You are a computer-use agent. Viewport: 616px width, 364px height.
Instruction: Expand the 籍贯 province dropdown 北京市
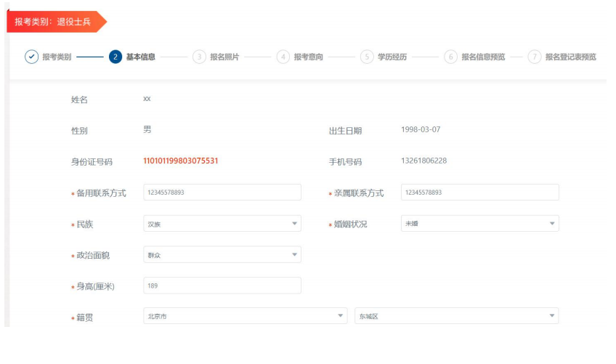coord(245,316)
